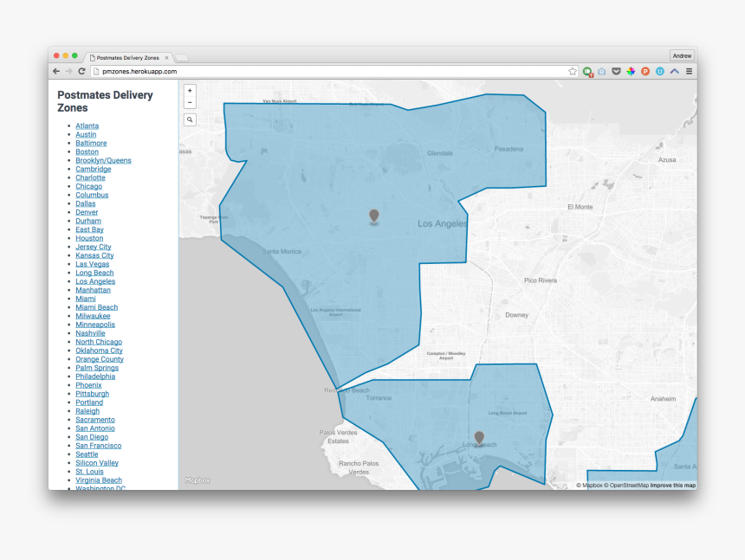Go to the Jersey City delivery zone

[x=94, y=247]
